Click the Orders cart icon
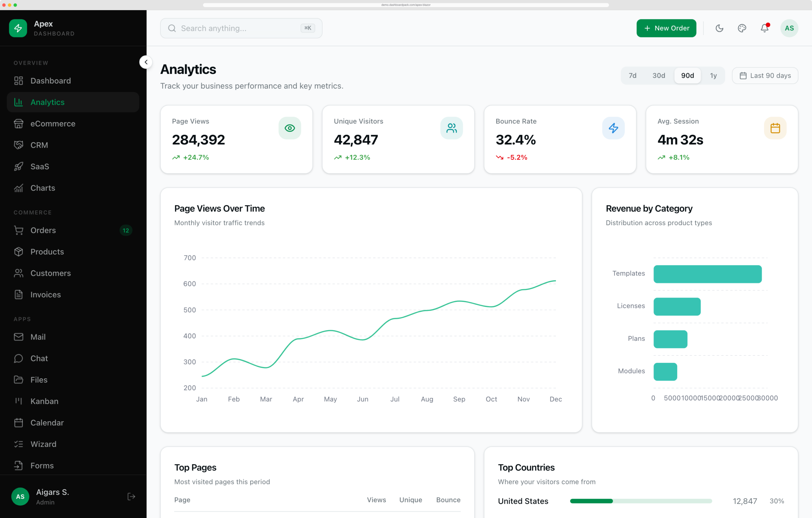The image size is (812, 518). pyautogui.click(x=18, y=230)
